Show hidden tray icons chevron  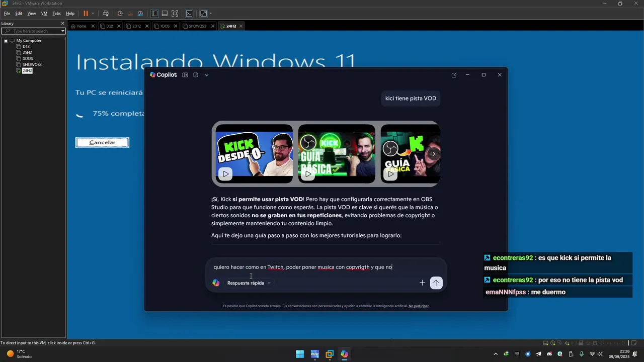(x=496, y=354)
